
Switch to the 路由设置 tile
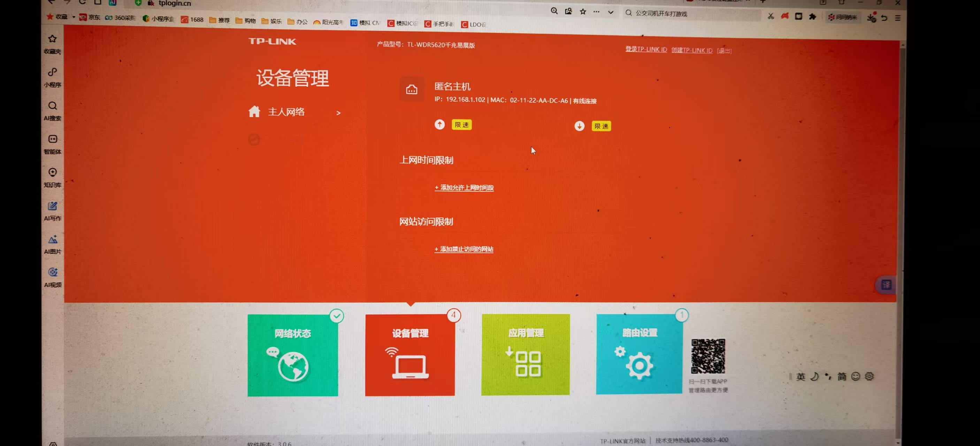(639, 354)
